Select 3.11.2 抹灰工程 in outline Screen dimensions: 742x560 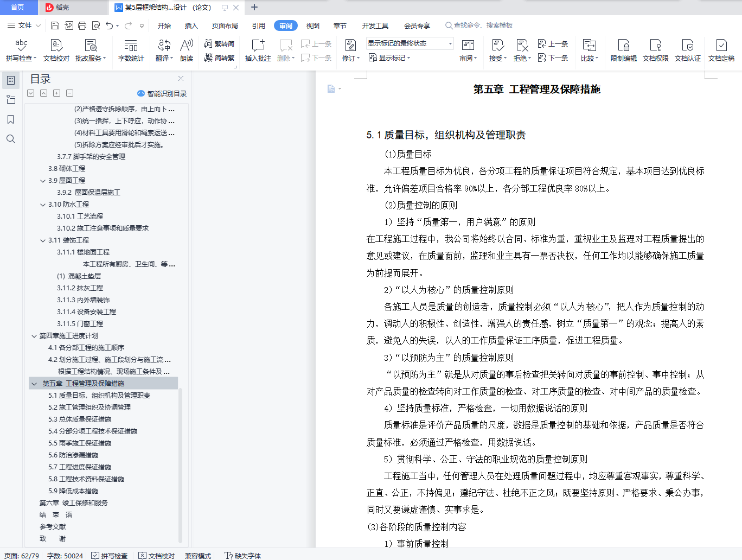(x=80, y=288)
